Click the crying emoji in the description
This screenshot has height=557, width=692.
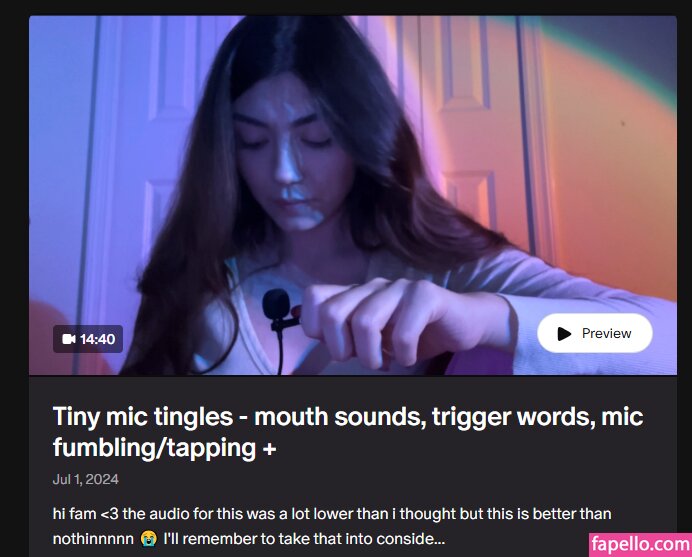pyautogui.click(x=148, y=539)
